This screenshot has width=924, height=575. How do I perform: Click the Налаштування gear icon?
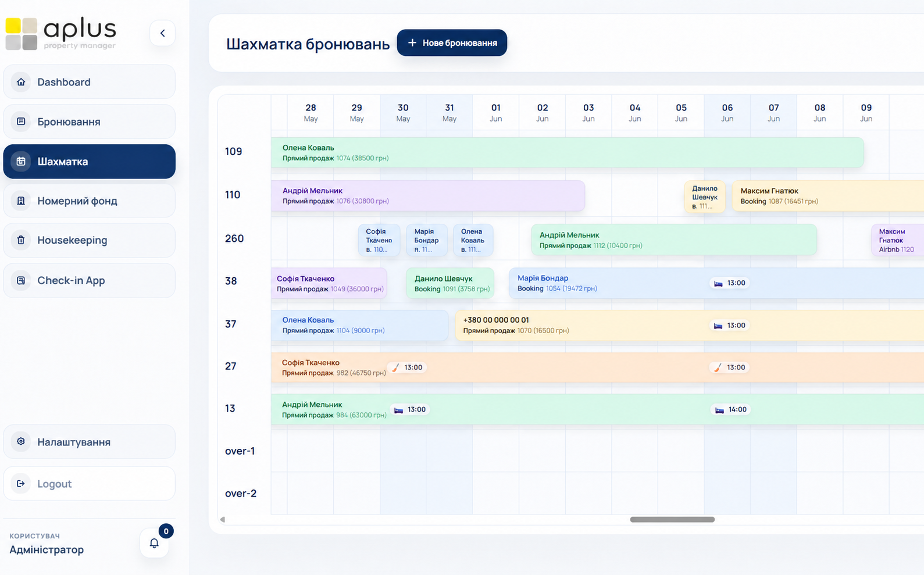click(x=21, y=442)
